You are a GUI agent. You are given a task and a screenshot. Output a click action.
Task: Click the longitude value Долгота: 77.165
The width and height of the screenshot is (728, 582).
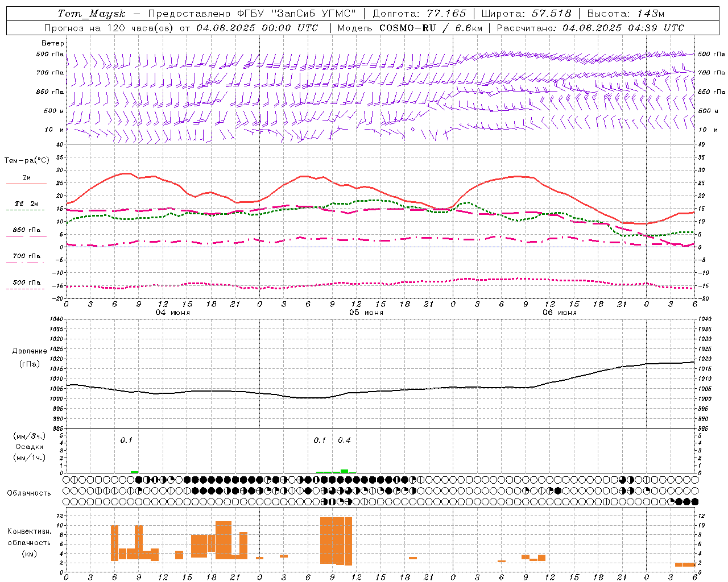pyautogui.click(x=419, y=14)
